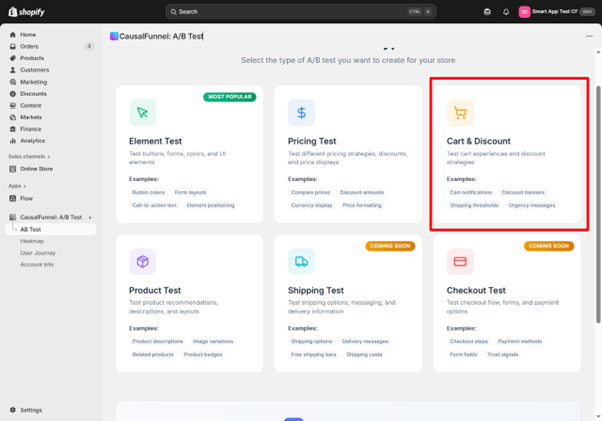Open User Journey page
602x421 pixels.
(x=38, y=253)
